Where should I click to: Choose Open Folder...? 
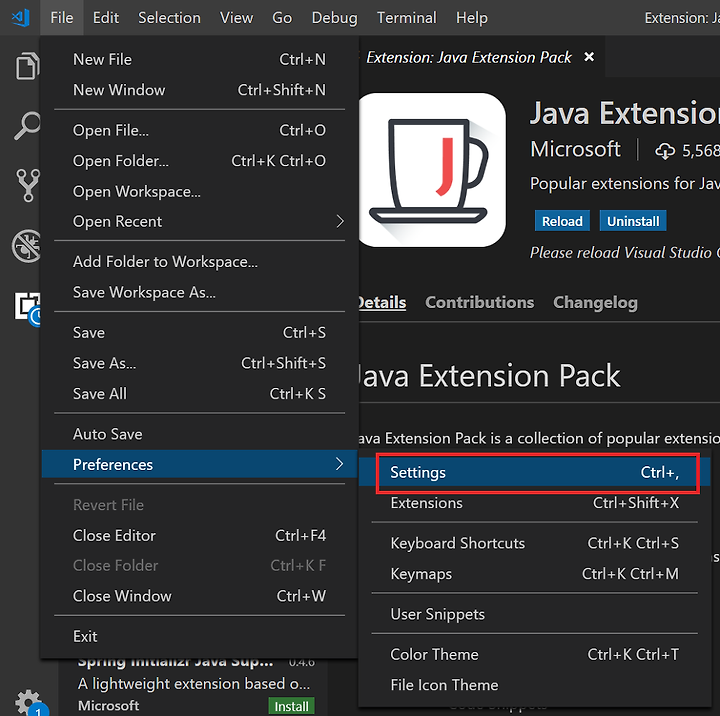[x=199, y=161]
